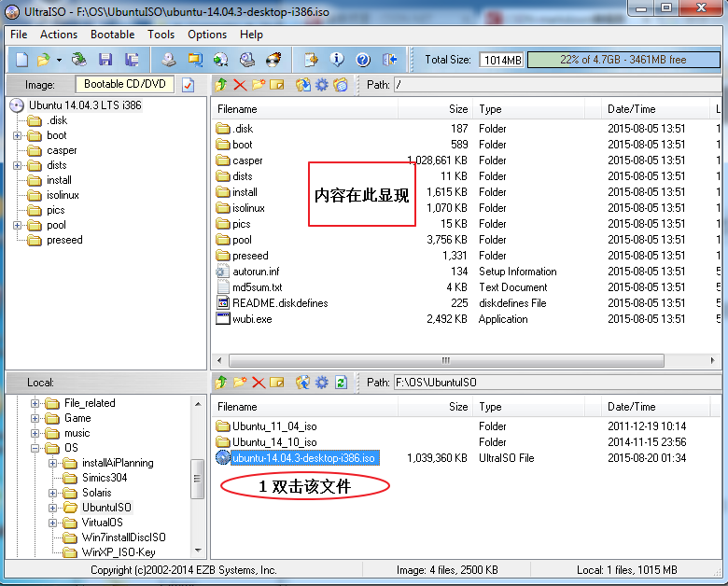Click the local tree scrollbar down arrow

point(198,551)
